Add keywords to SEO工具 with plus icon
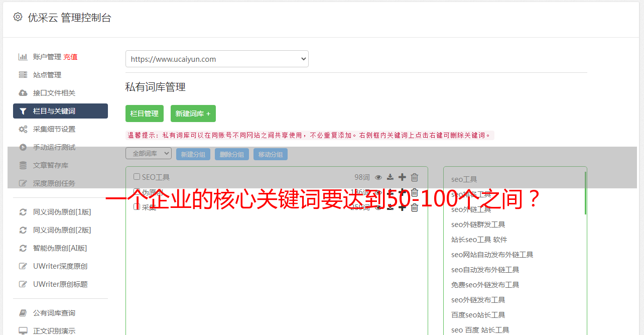Image resolution: width=644 pixels, height=335 pixels. point(402,177)
